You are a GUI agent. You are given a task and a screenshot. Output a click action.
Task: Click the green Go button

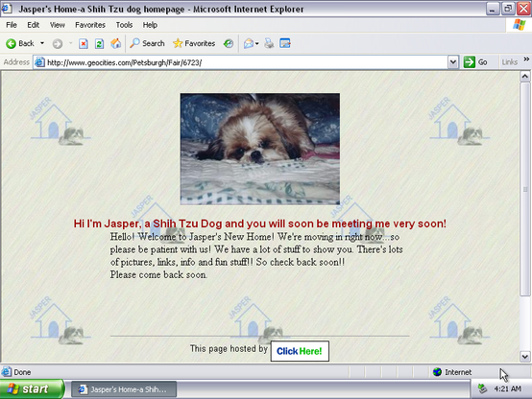pyautogui.click(x=475, y=62)
